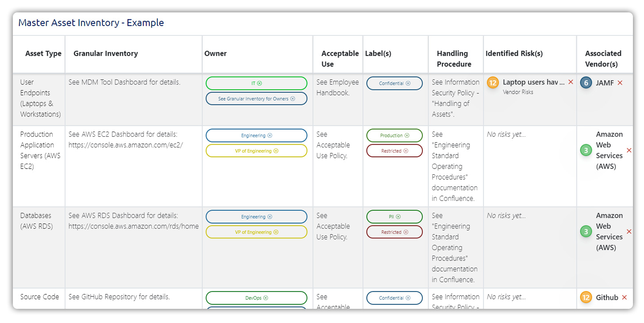Remove the Laptop users risk entry

pyautogui.click(x=571, y=82)
